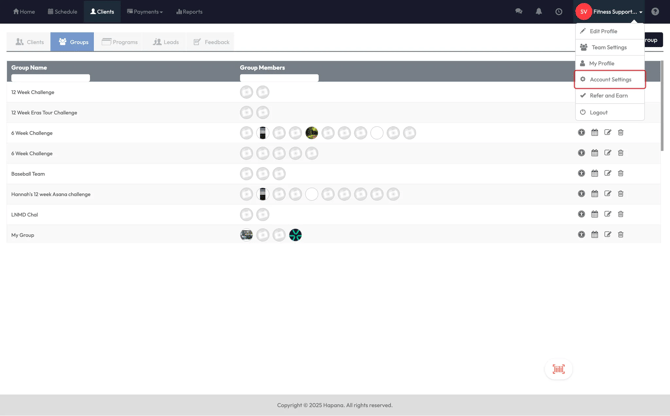This screenshot has height=416, width=670.
Task: Go to the Reports page
Action: [189, 12]
